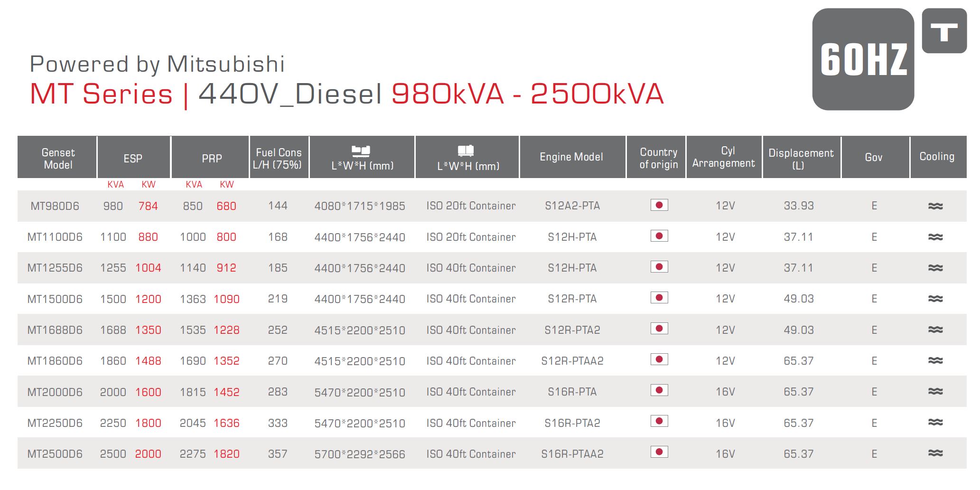Select the MT2500D6 genset model cell
980x490 pixels.
(55, 454)
